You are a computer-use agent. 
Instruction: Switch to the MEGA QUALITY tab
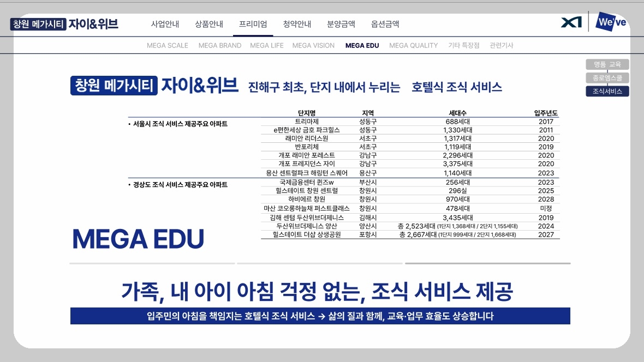click(414, 46)
